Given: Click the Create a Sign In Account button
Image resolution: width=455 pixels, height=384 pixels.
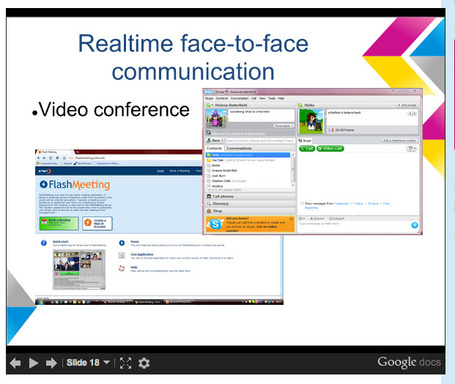Looking at the screenshot, I should 97,223.
